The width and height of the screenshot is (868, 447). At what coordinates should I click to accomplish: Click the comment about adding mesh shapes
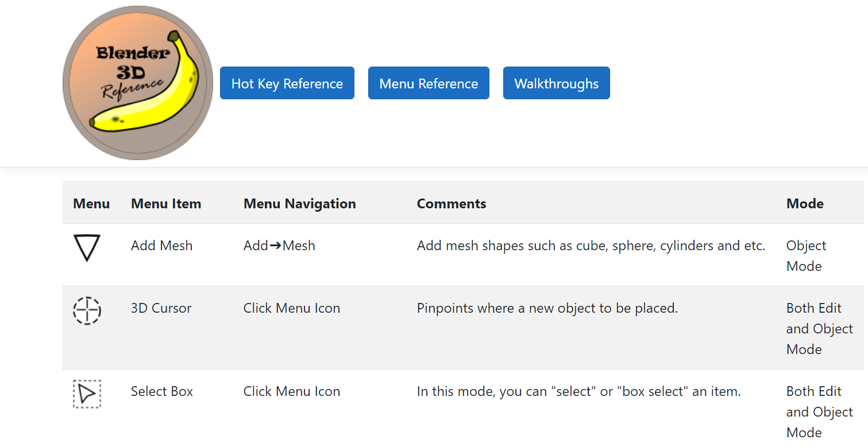[x=591, y=246]
